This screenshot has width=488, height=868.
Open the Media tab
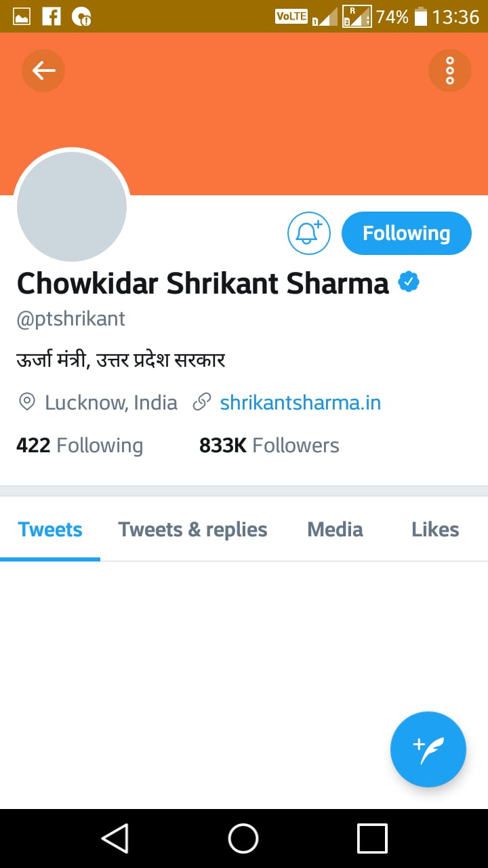(335, 530)
